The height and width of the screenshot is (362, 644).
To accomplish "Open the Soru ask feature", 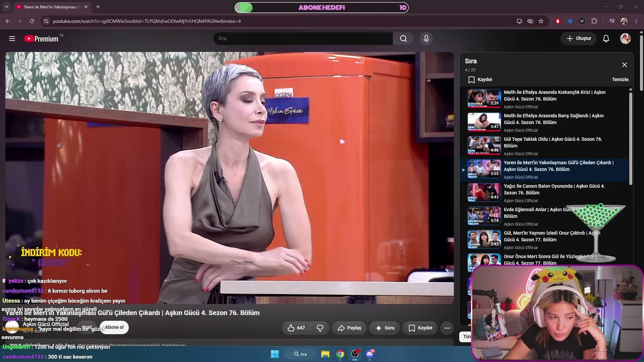I will pos(385,328).
